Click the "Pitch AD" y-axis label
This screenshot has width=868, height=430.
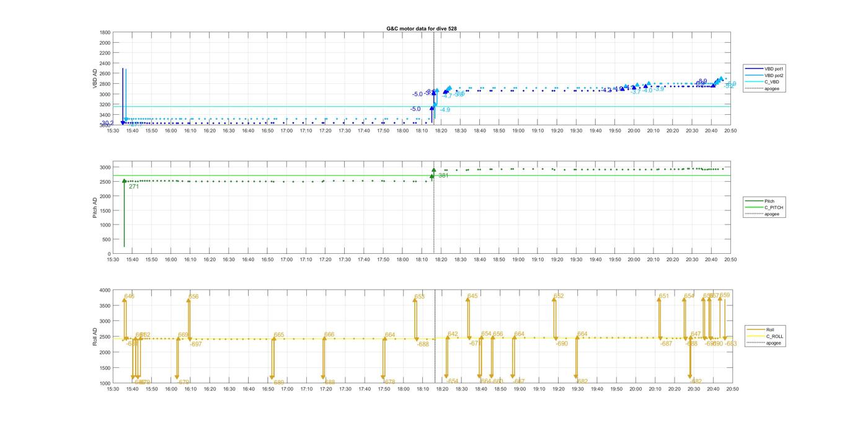[x=95, y=207]
